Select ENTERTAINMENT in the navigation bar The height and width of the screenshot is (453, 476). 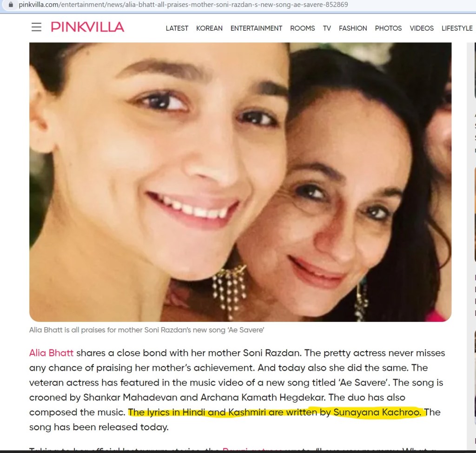point(256,28)
